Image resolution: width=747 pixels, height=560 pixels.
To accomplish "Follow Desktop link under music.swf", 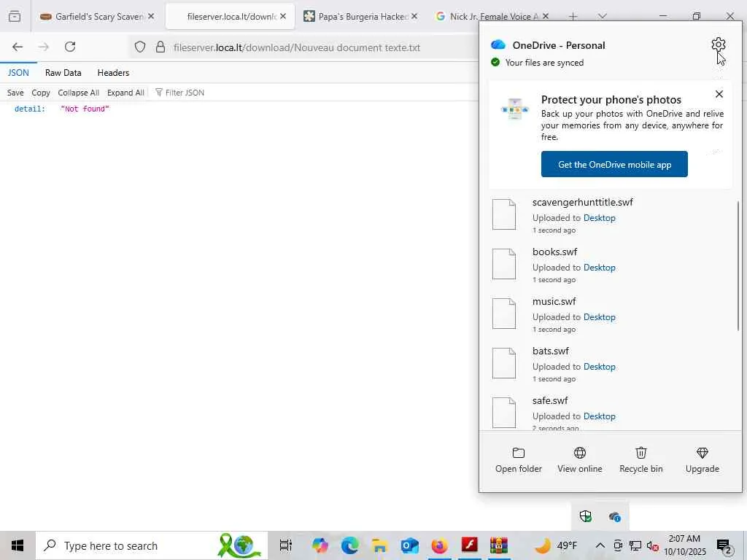I will point(600,316).
